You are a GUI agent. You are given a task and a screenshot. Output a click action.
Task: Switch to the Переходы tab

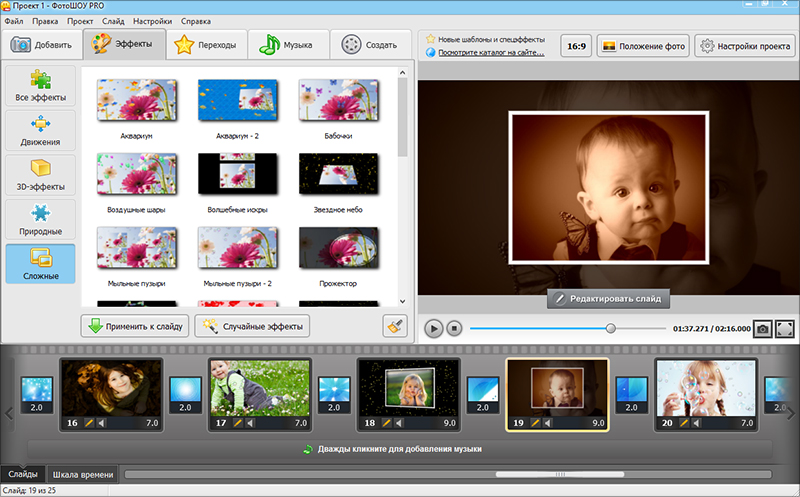205,45
